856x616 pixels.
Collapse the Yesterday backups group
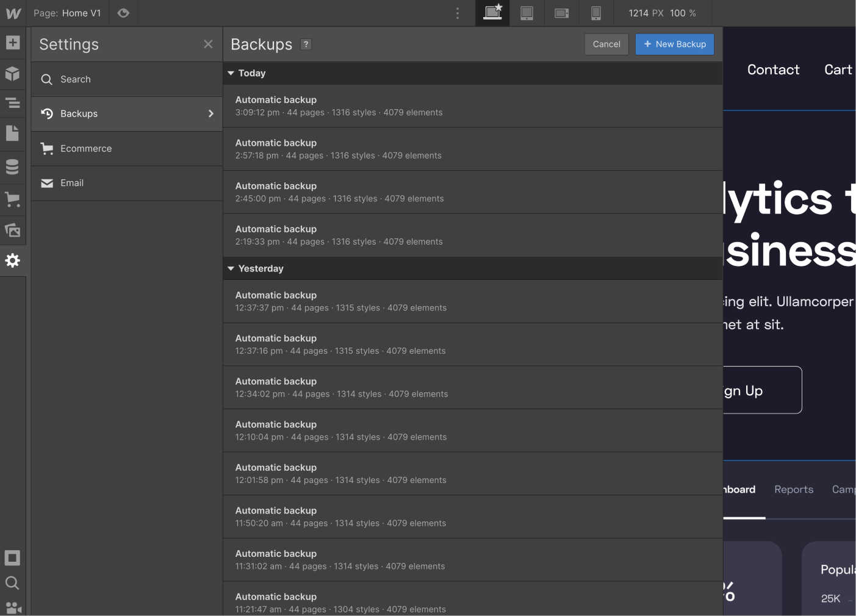[x=231, y=268]
